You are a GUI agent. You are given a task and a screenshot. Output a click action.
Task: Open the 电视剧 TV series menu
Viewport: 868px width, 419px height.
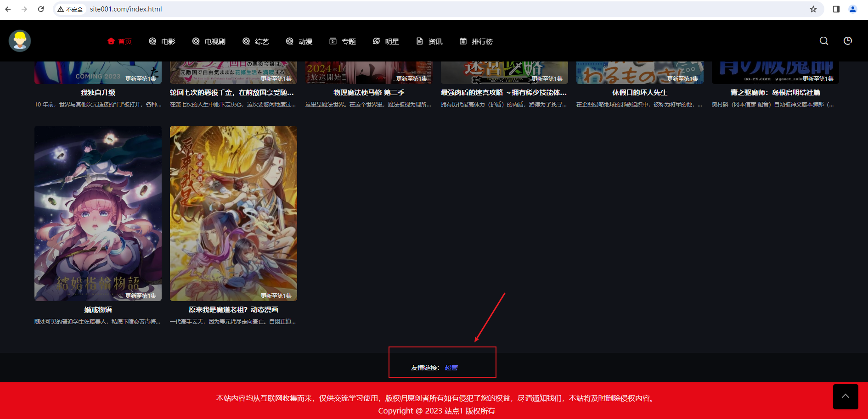point(209,41)
